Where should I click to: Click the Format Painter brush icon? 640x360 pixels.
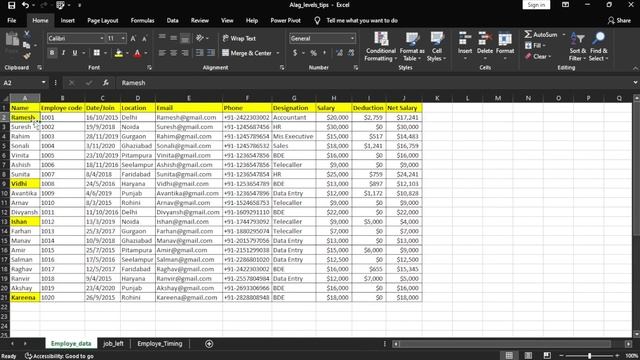tap(27, 56)
